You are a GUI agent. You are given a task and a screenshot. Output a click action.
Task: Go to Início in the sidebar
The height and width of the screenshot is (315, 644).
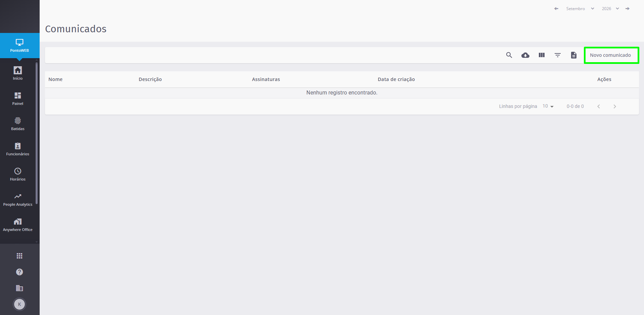pos(18,73)
